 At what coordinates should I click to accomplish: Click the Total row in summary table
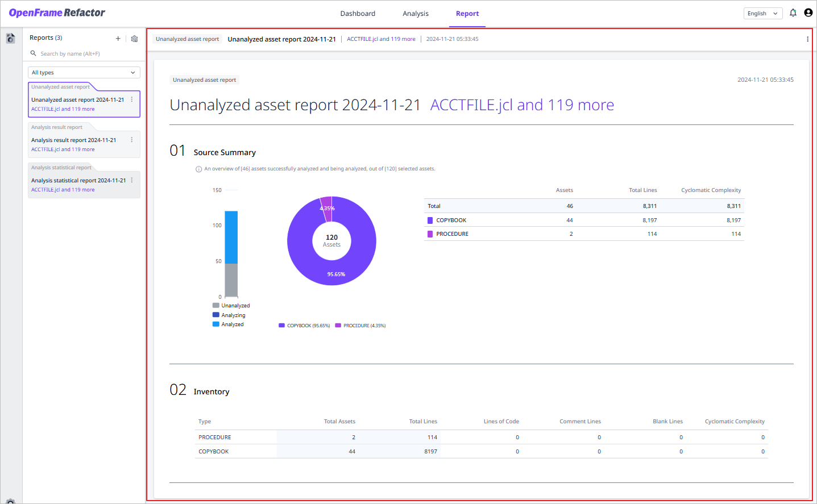(x=584, y=206)
